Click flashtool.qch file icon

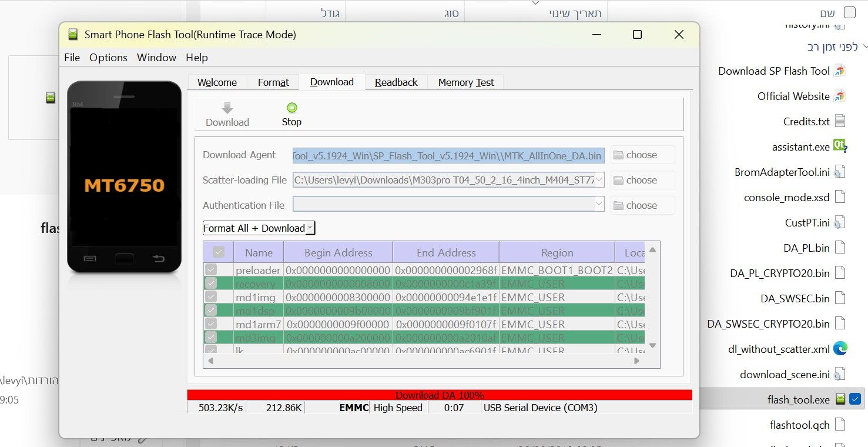point(840,425)
